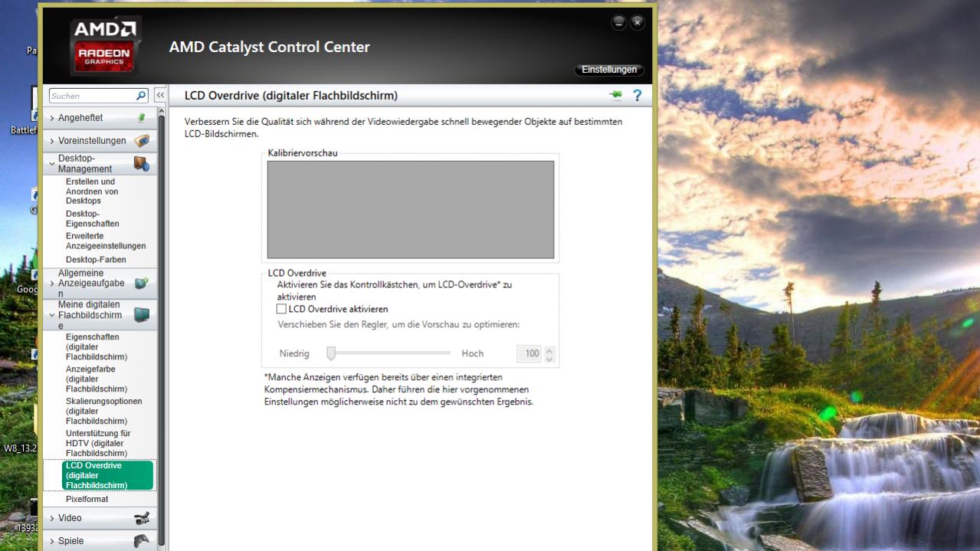Click the Meine digitalen Flachbildschirme monitor icon

click(x=141, y=315)
